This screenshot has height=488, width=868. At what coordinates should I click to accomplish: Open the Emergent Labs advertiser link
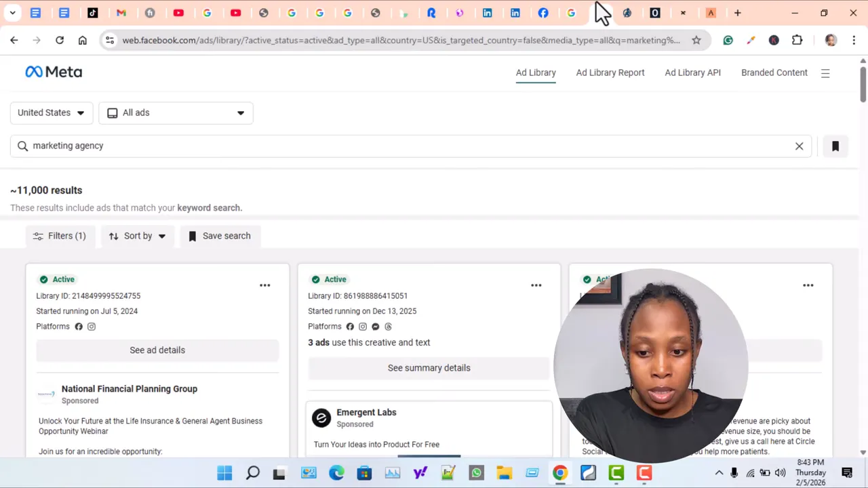pyautogui.click(x=366, y=412)
